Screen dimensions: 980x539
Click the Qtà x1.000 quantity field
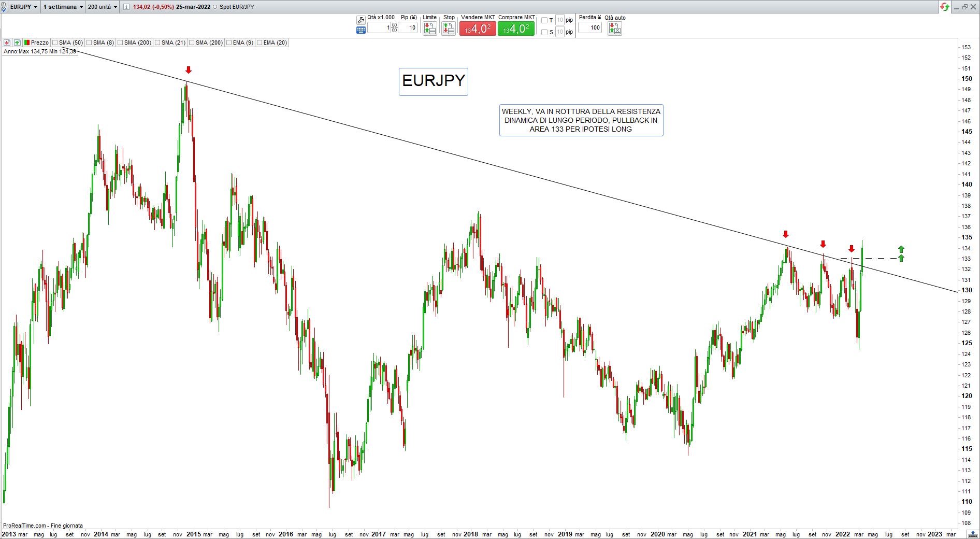coord(379,28)
